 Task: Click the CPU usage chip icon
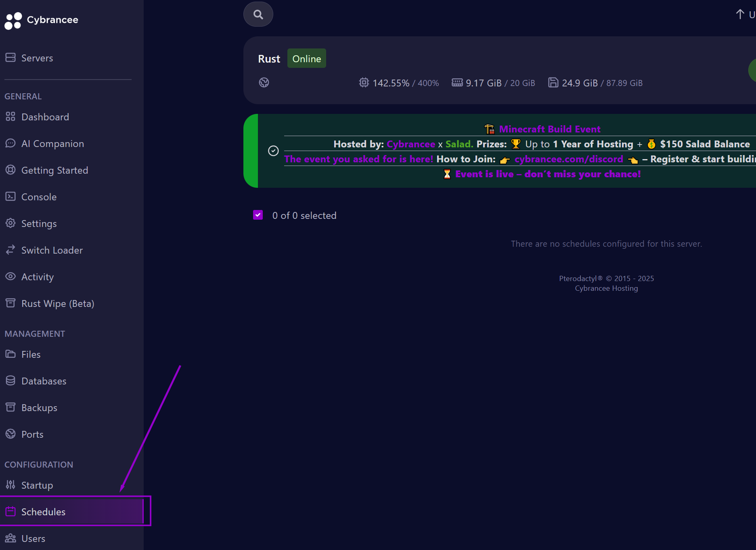tap(364, 82)
